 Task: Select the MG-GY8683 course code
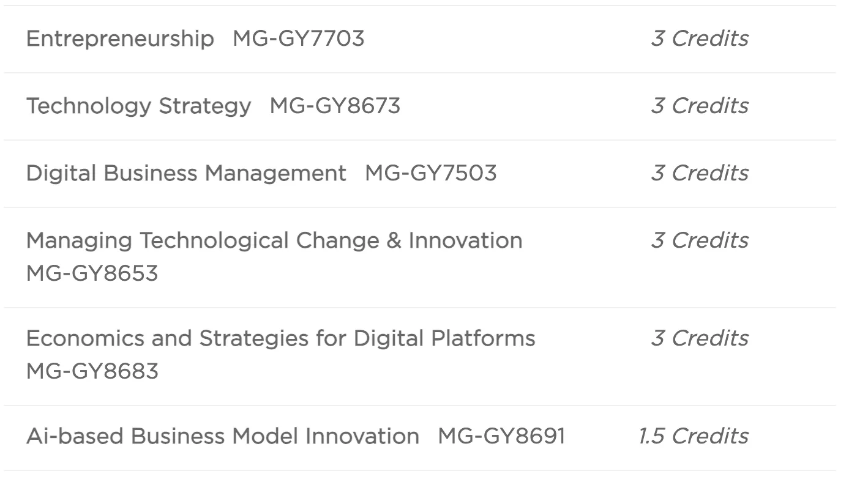(x=92, y=371)
